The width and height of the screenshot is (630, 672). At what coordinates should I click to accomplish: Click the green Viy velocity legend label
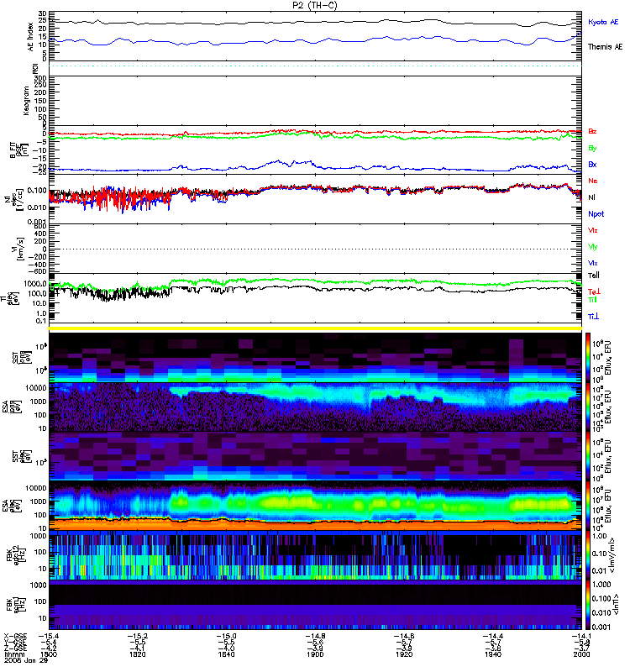(592, 247)
